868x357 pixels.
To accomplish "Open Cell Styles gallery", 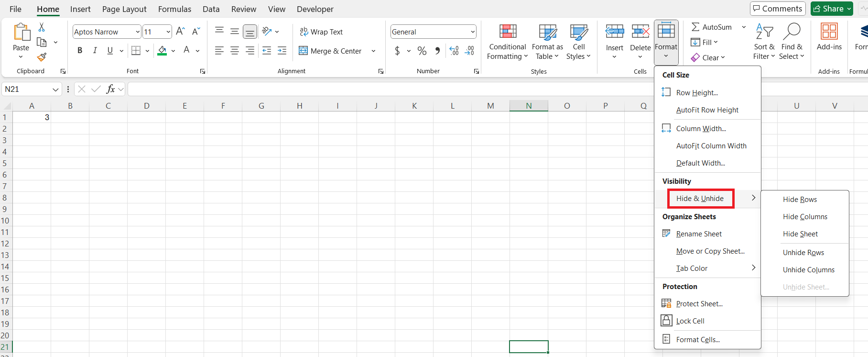I will [x=579, y=42].
